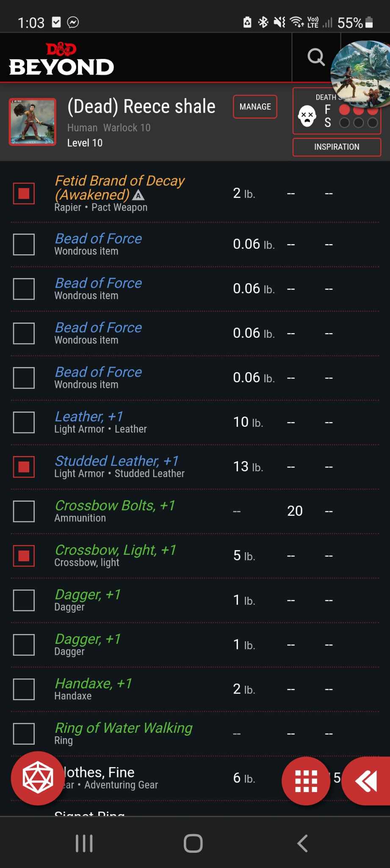Screen dimensions: 390x868
Task: Equip the Leather, +1 armor checkbox
Action: pos(24,422)
